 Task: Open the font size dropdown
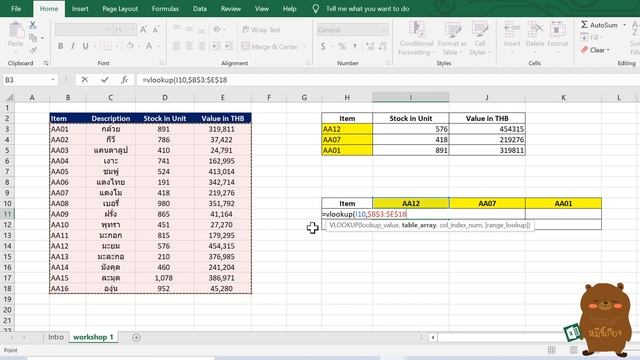point(133,29)
